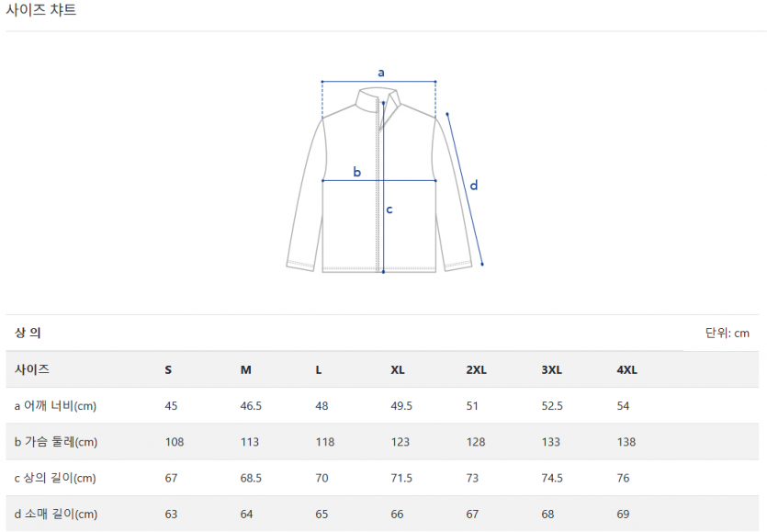Click the 'b 가슴 둘레(cm)' row label
Viewport: 767px width, 532px height.
coord(56,442)
